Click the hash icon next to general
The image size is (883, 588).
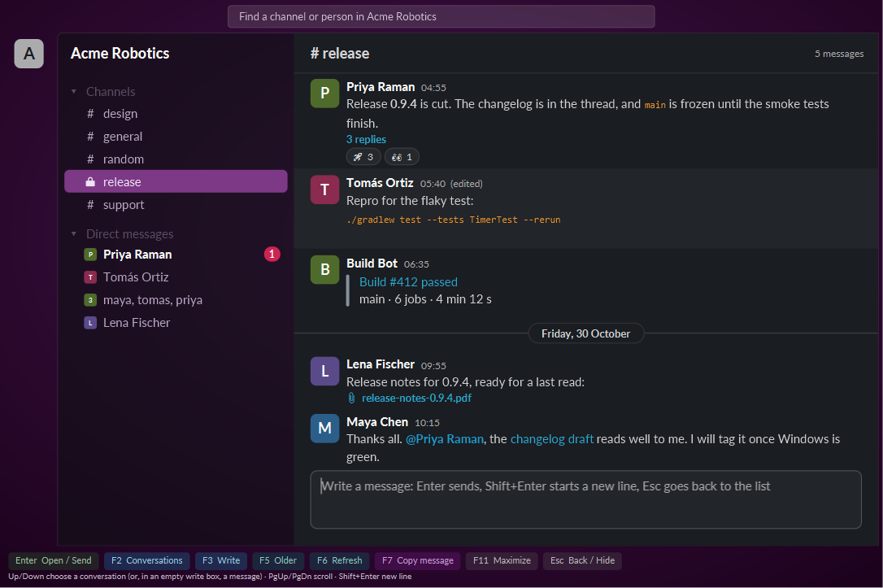tap(90, 137)
